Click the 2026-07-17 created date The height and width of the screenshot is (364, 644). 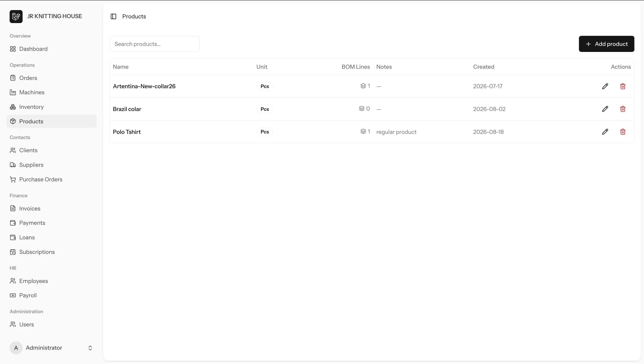[x=488, y=86]
